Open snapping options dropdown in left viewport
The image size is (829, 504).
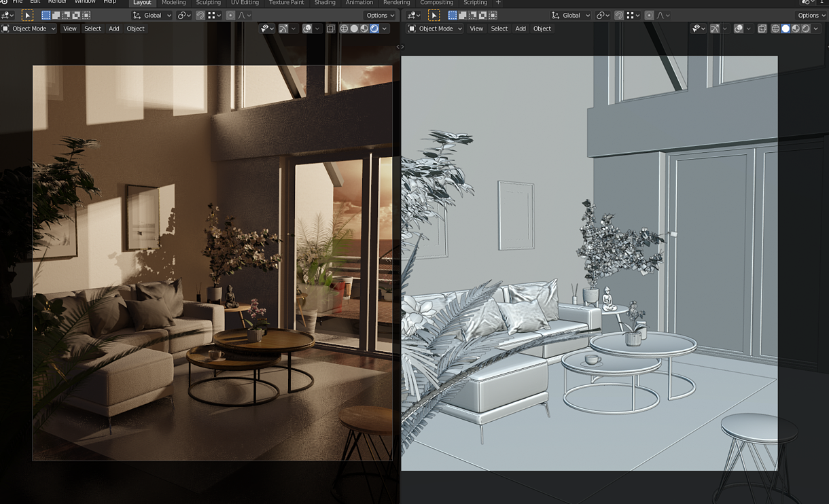[213, 15]
